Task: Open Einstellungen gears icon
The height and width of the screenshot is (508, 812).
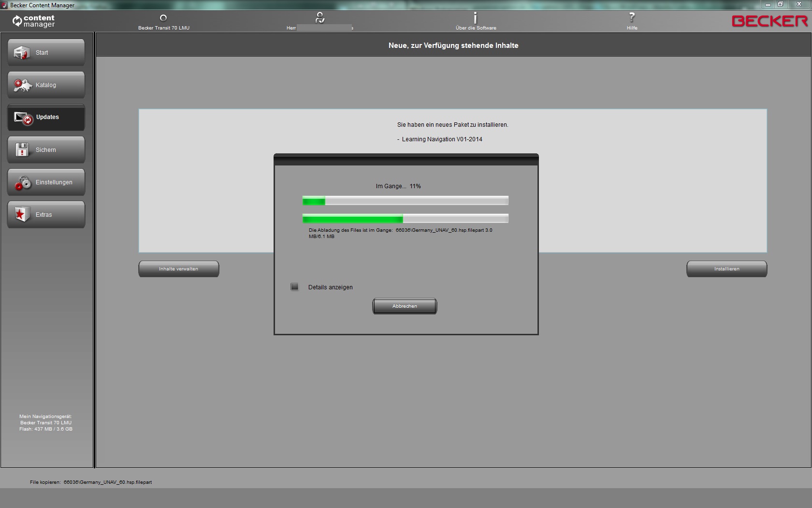Action: (22, 183)
